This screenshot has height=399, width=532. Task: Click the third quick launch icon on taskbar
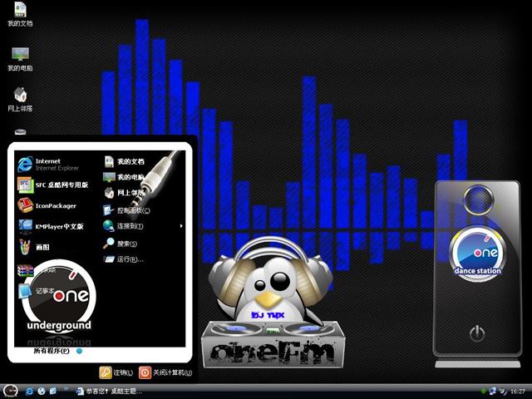coord(53,392)
